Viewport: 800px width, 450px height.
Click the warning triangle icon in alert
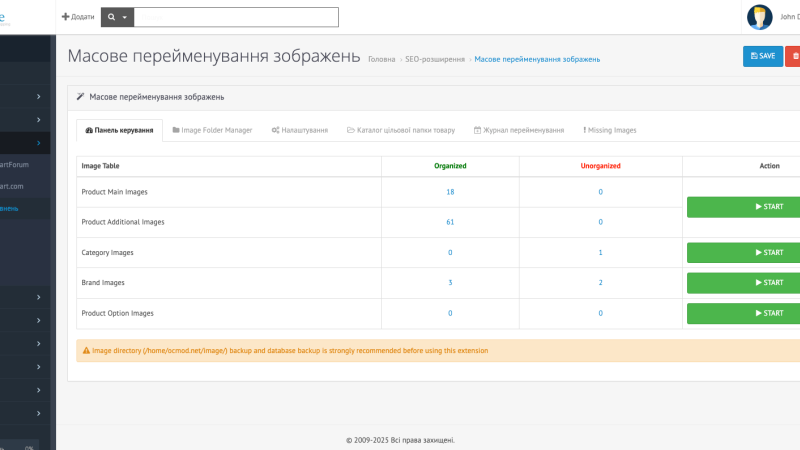click(86, 351)
